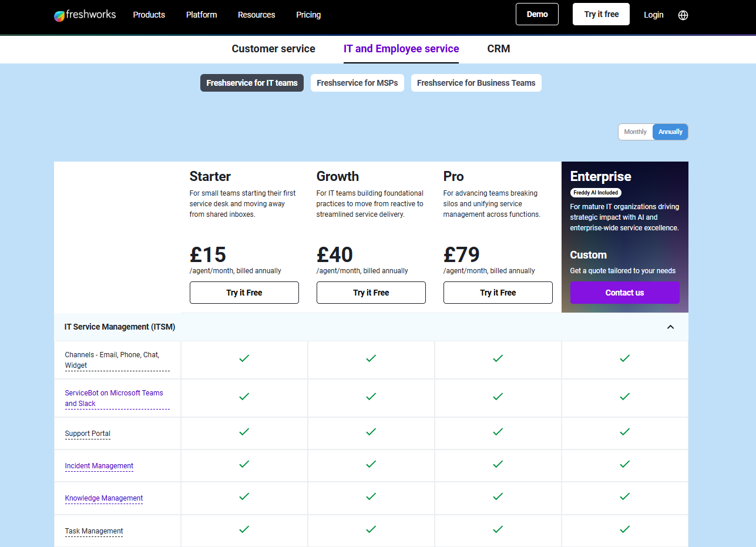
Task: Open the language globe icon
Action: (683, 15)
